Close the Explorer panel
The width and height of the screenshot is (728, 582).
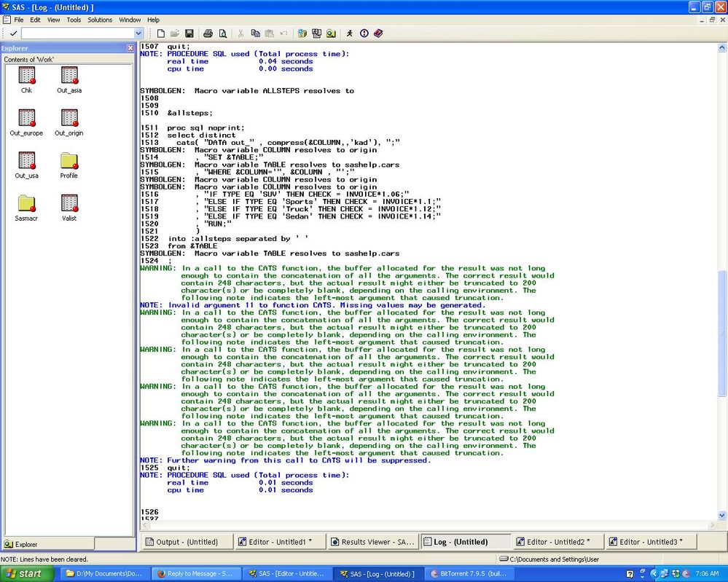pyautogui.click(x=130, y=48)
